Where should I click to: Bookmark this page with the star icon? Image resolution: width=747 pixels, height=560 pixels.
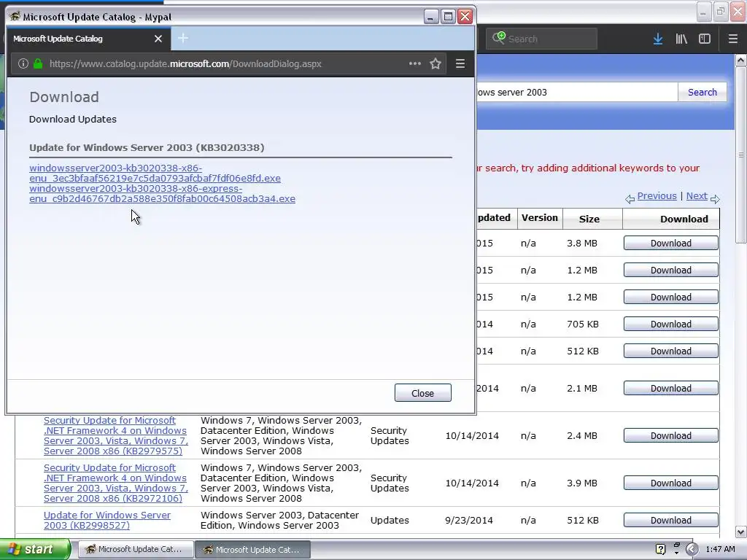(x=436, y=64)
